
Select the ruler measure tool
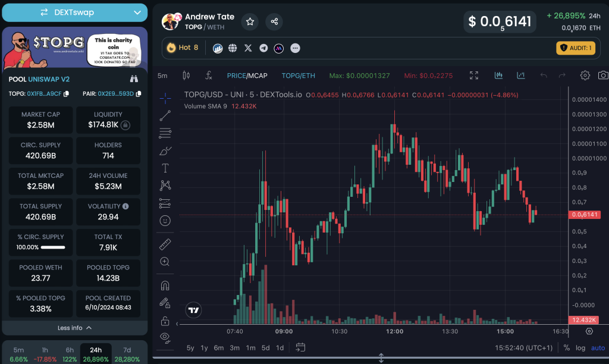click(165, 244)
